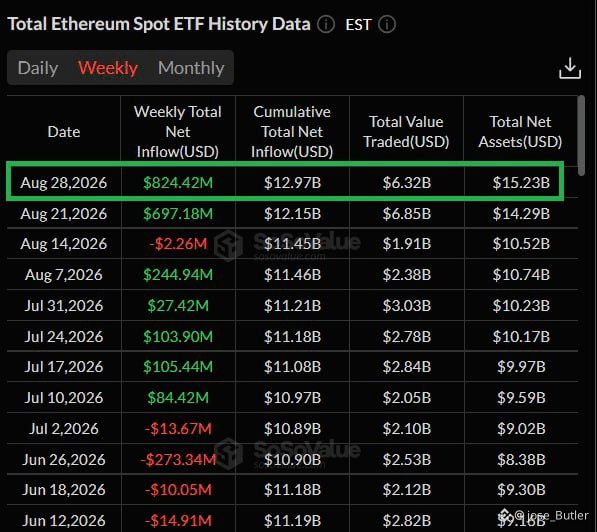This screenshot has height=532, width=597.
Task: Click the $10.52B net assets cell
Action: point(521,244)
